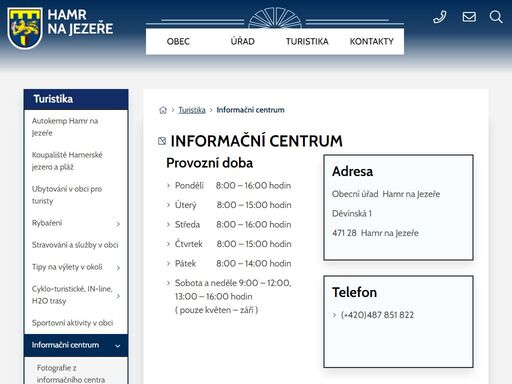Open the phone contact icon in header
Viewport: 512px width, 384px height.
tap(440, 17)
